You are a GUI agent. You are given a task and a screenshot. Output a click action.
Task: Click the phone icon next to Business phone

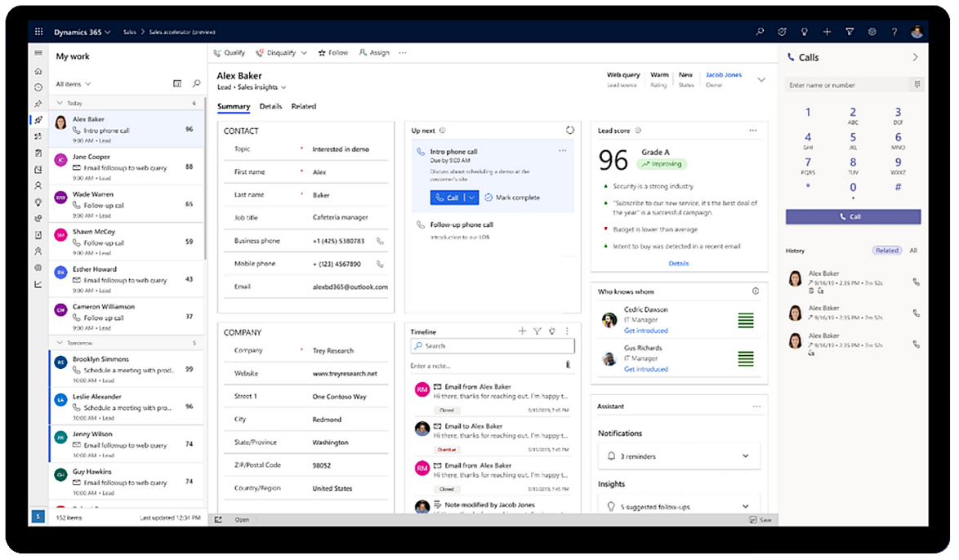click(x=379, y=241)
